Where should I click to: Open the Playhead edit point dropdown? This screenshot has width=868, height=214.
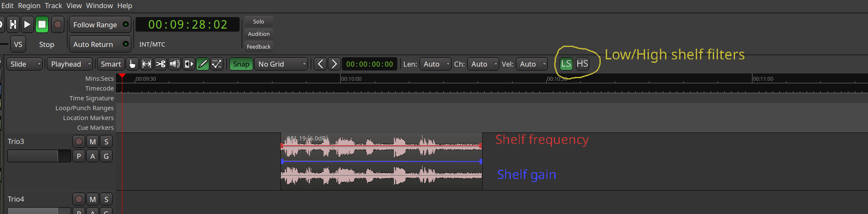click(70, 64)
